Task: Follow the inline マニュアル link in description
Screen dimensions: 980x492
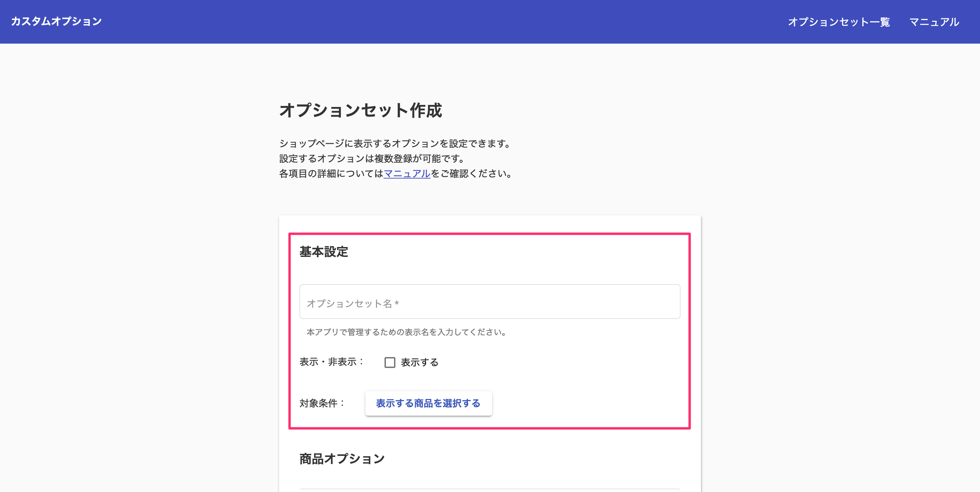Action: (x=407, y=174)
